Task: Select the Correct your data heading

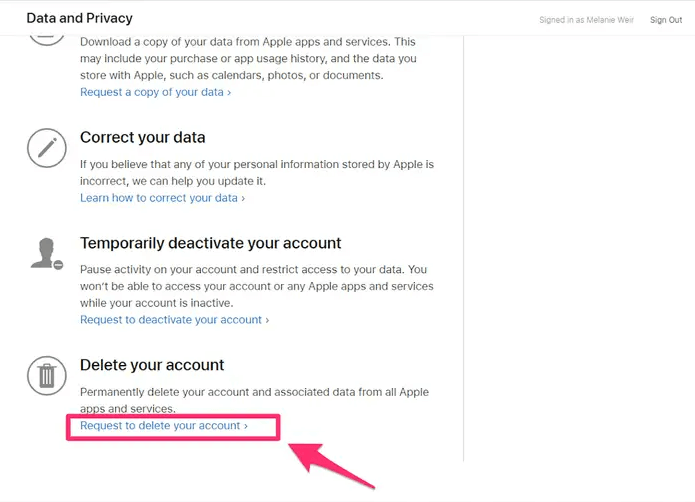Action: [143, 137]
